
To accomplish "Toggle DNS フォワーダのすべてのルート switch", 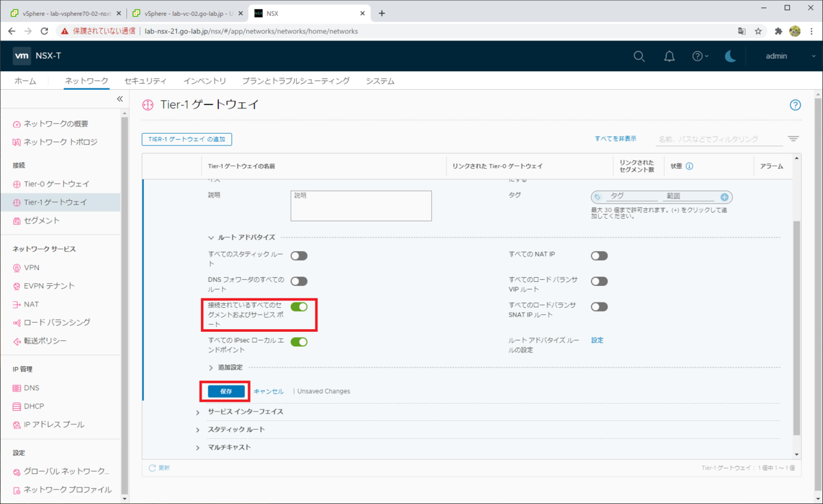I will coord(299,281).
